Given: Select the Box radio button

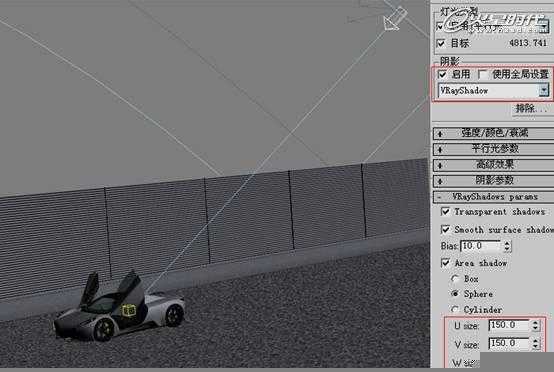Looking at the screenshot, I should tap(455, 279).
